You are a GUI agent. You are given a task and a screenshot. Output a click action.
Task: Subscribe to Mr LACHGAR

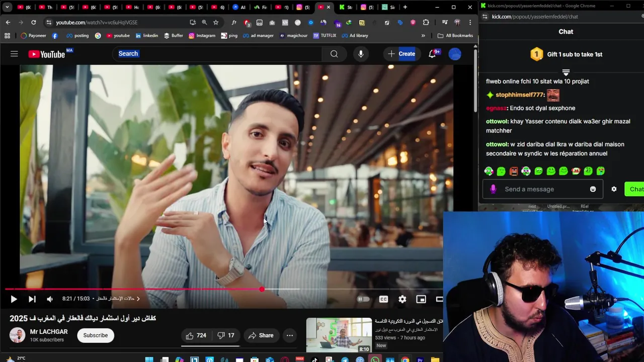96,335
